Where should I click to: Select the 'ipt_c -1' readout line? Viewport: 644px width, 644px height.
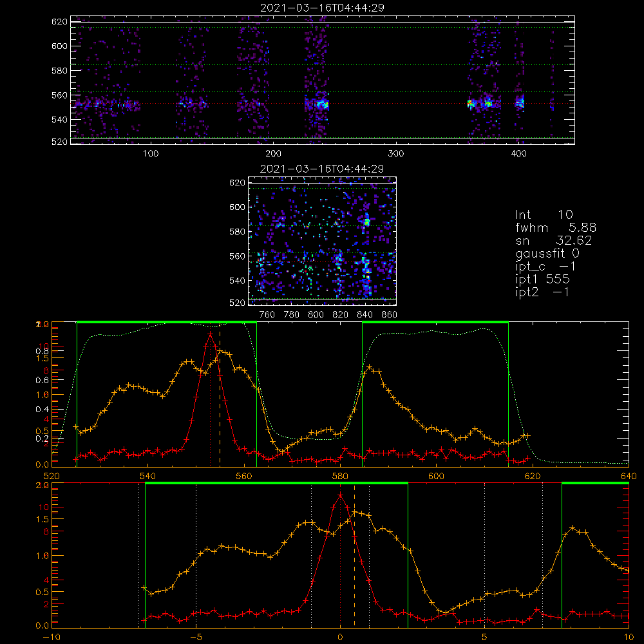tap(545, 267)
